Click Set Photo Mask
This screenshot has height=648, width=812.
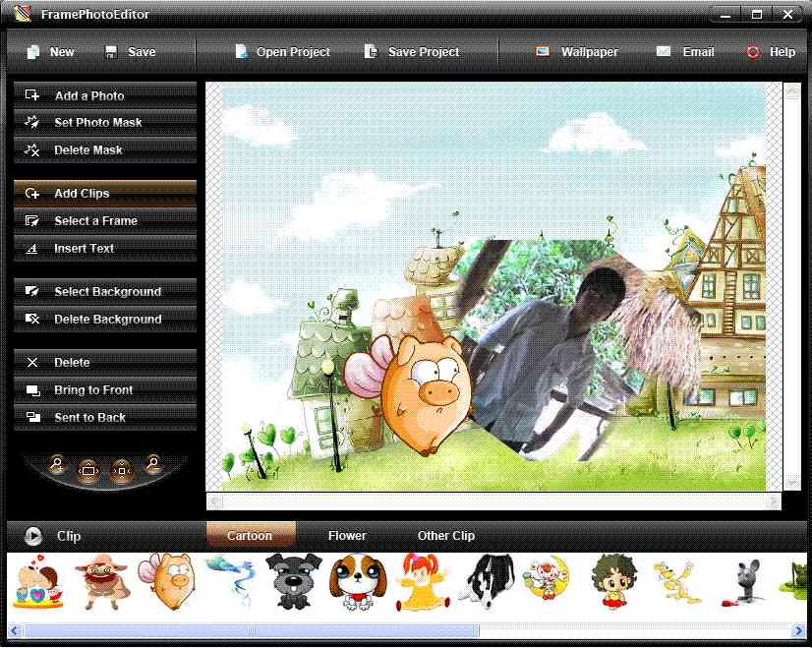click(105, 123)
